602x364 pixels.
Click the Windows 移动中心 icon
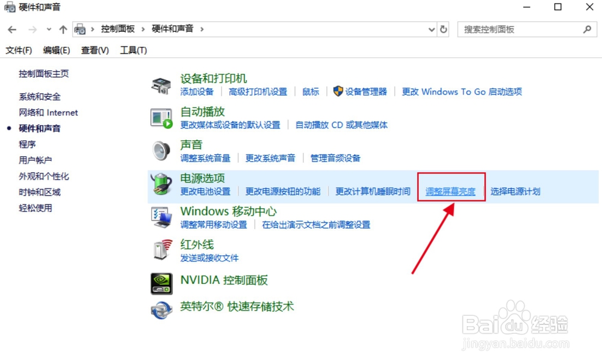(x=160, y=217)
